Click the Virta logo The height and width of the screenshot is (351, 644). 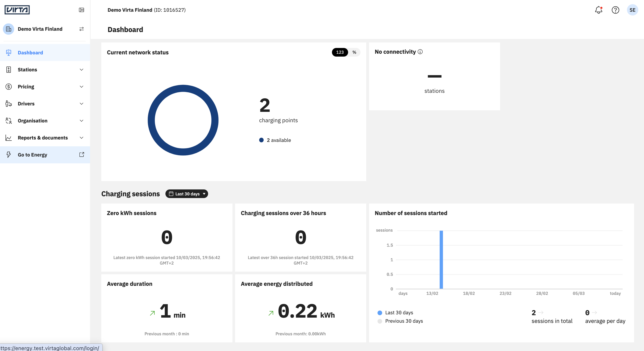(17, 10)
